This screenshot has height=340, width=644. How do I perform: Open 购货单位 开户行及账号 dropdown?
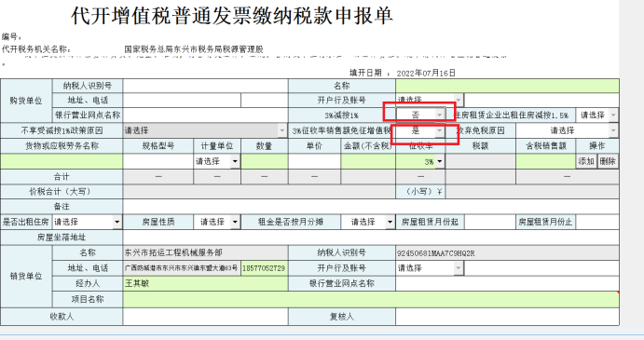430,100
